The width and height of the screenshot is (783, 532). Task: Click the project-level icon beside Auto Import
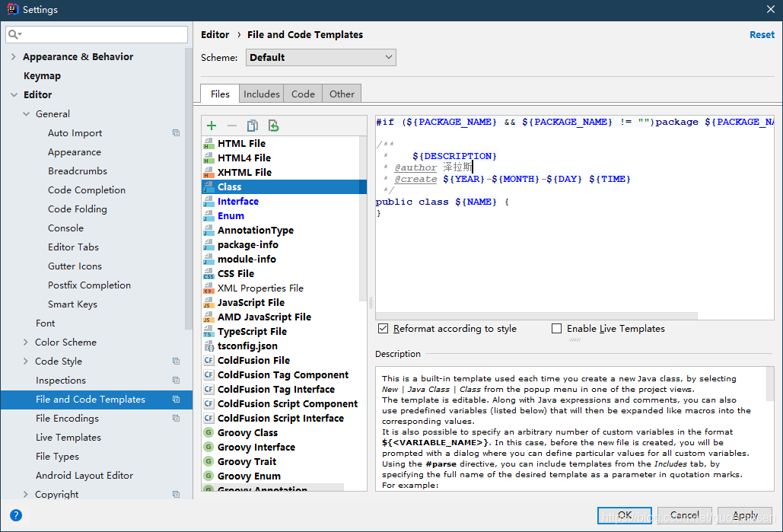click(x=176, y=133)
